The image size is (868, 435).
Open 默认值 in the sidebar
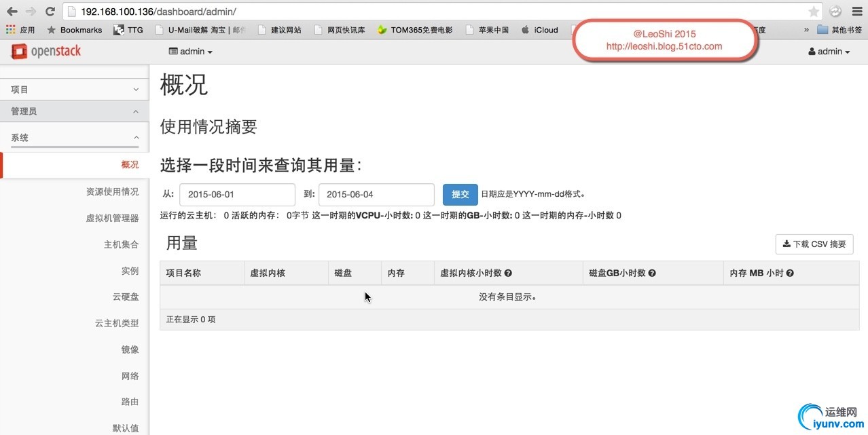[x=126, y=428]
